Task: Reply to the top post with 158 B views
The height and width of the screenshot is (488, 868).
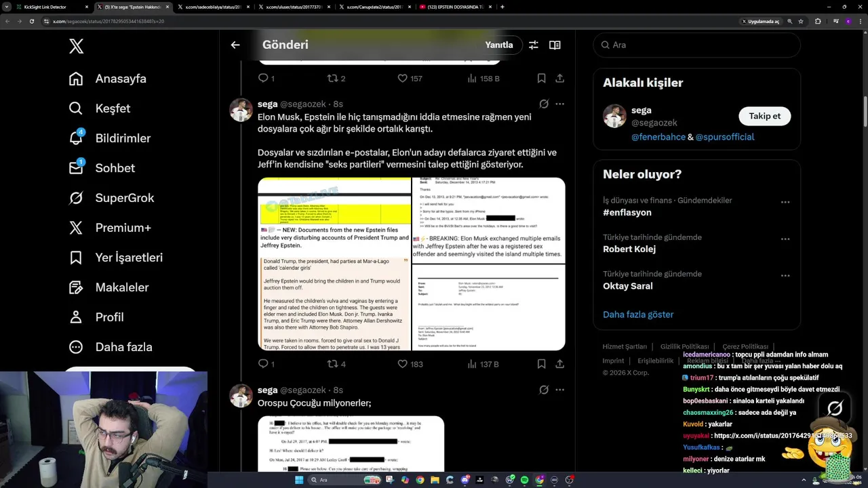Action: coord(266,79)
